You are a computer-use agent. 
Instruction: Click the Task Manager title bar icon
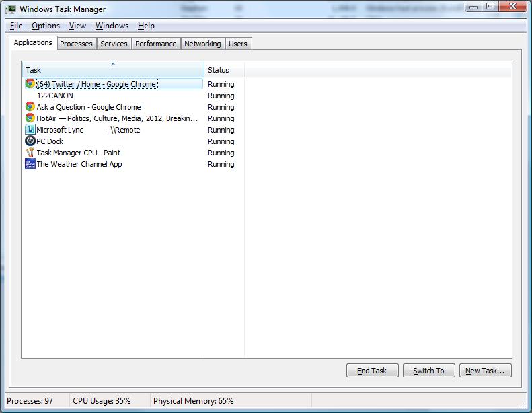11,9
